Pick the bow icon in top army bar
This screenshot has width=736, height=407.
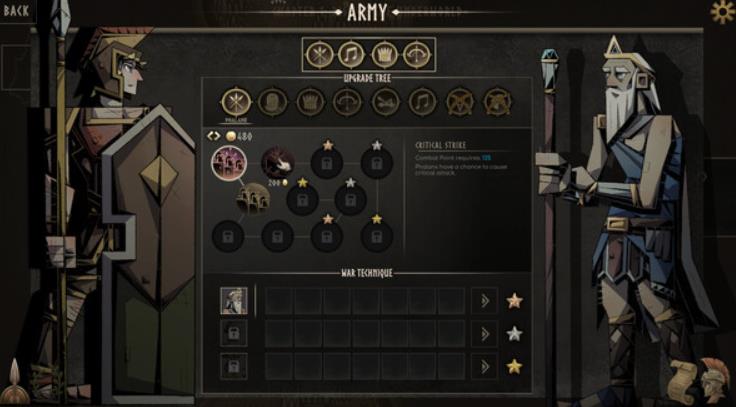coord(417,55)
